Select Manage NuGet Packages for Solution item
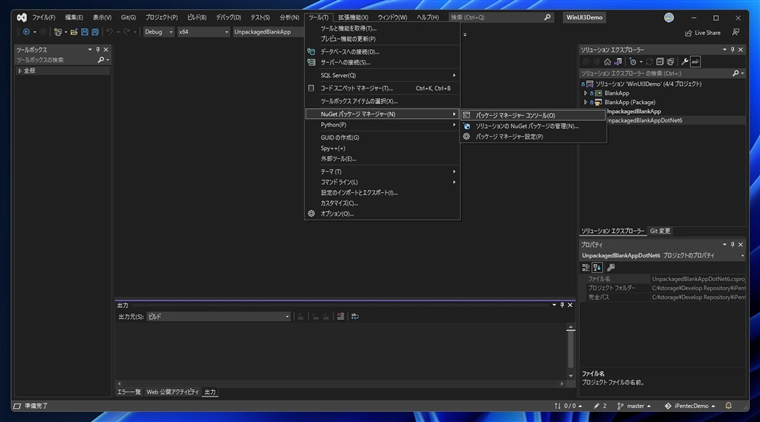760x422 pixels. pyautogui.click(x=533, y=126)
